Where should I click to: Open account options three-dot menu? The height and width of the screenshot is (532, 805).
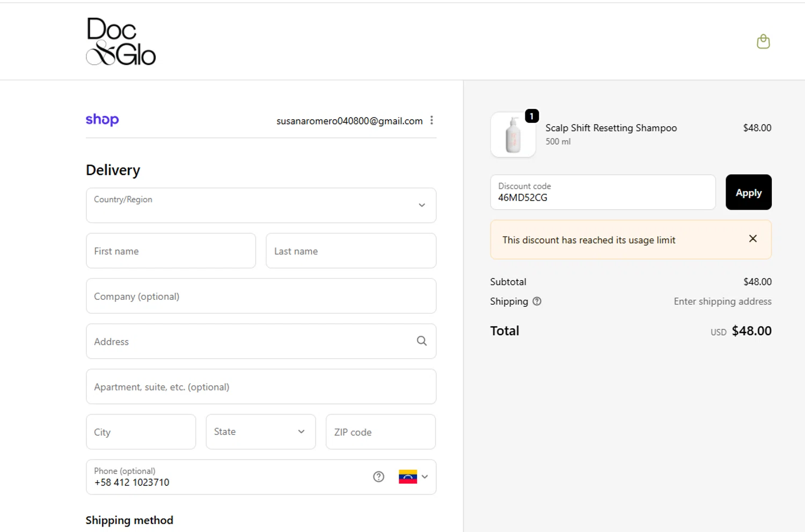tap(431, 121)
